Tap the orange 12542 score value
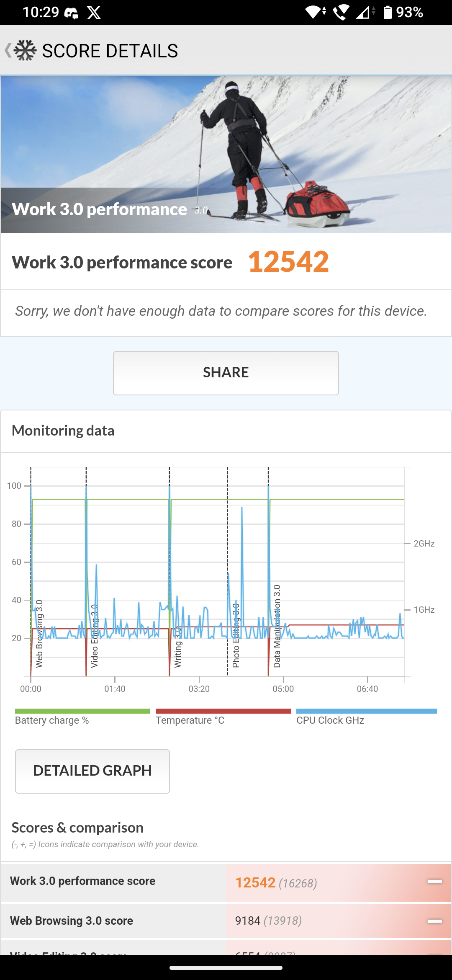 coord(288,262)
